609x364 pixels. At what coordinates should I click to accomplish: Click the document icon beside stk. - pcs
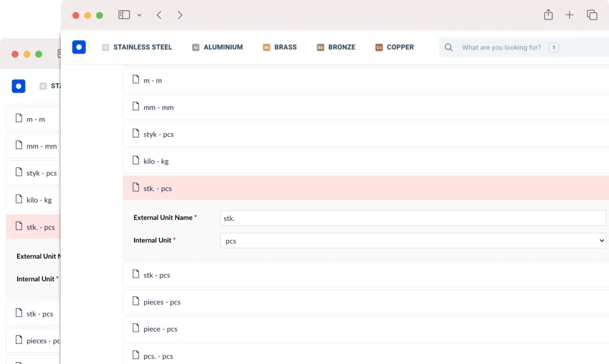[x=135, y=188]
